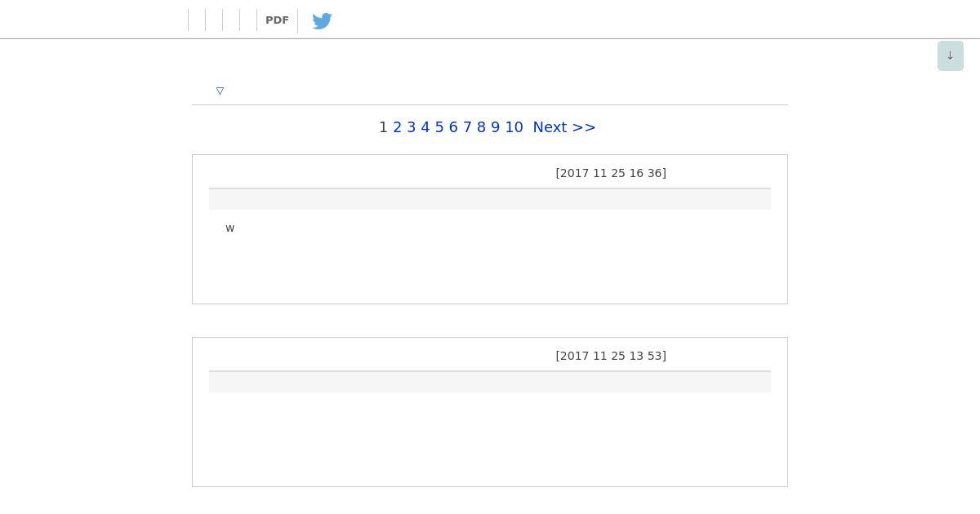Jump down using the arrow button
980x514 pixels.
pyautogui.click(x=950, y=55)
